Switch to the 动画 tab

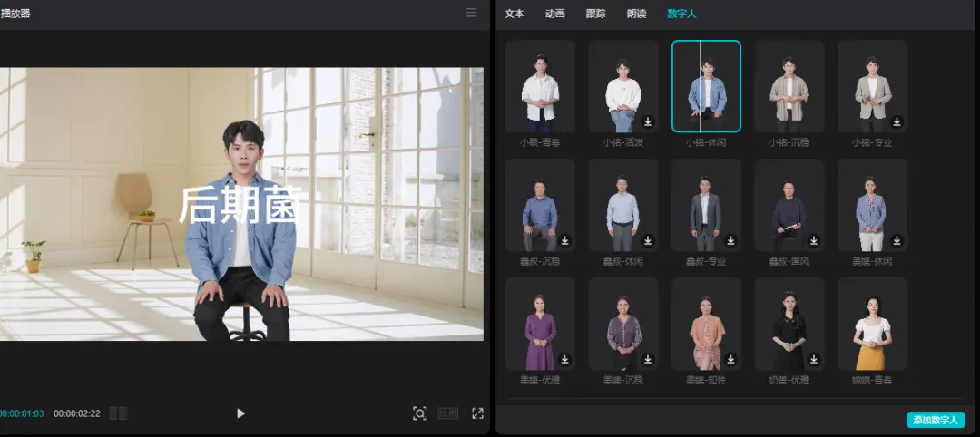pos(555,14)
